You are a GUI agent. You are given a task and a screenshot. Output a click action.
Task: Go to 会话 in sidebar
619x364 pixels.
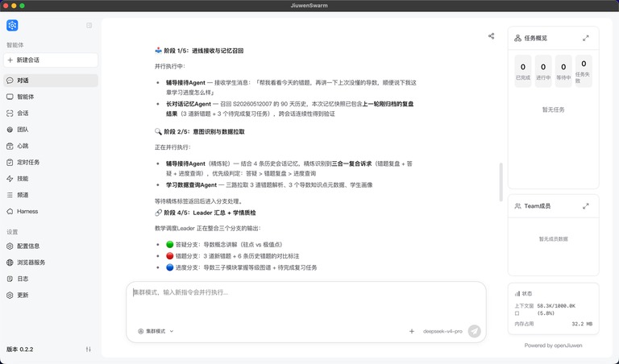click(51, 114)
